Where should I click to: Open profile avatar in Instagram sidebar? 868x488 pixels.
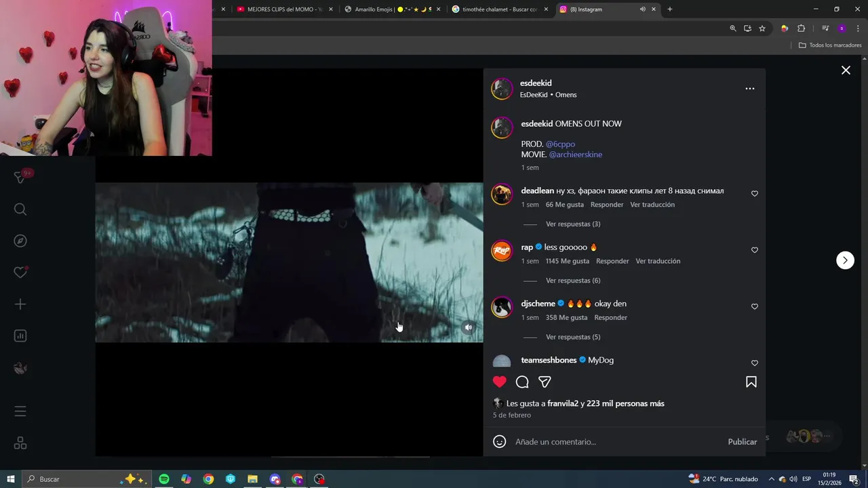point(20,368)
